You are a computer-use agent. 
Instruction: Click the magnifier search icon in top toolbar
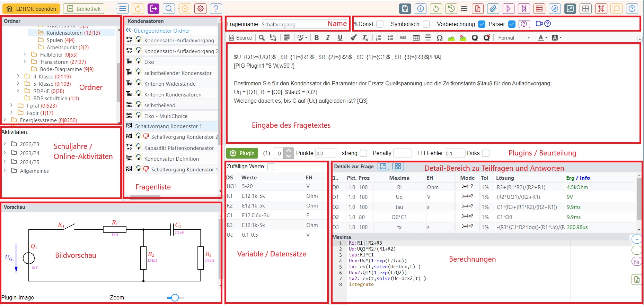169,9
